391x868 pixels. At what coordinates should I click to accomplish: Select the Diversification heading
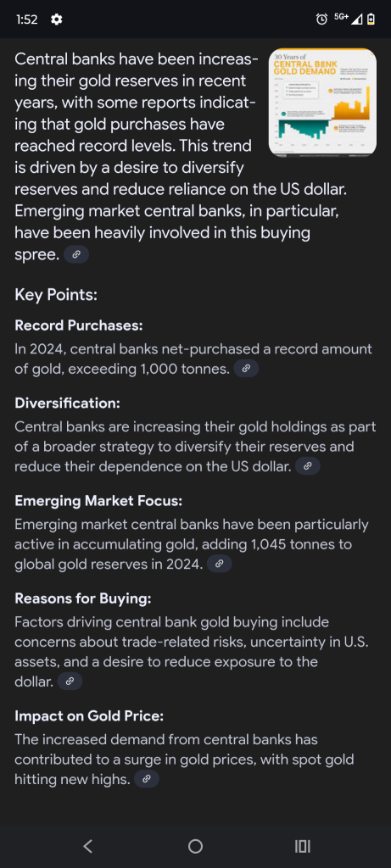(68, 403)
